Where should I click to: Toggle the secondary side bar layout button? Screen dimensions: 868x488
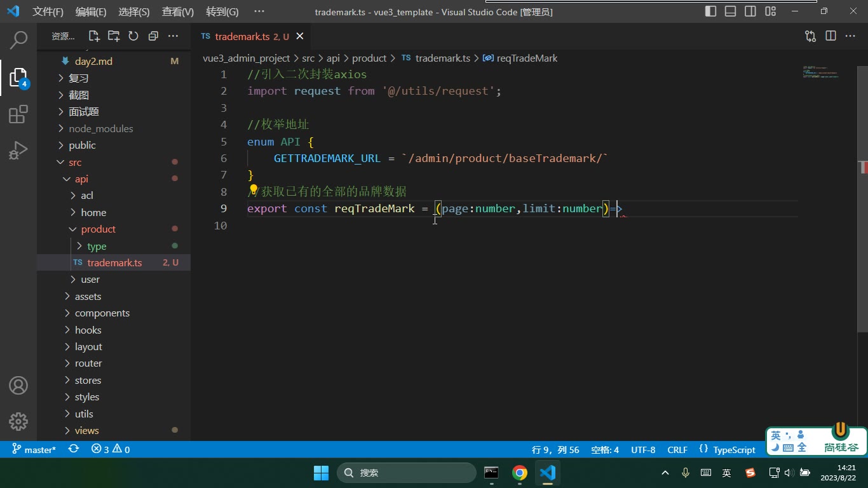[750, 11]
